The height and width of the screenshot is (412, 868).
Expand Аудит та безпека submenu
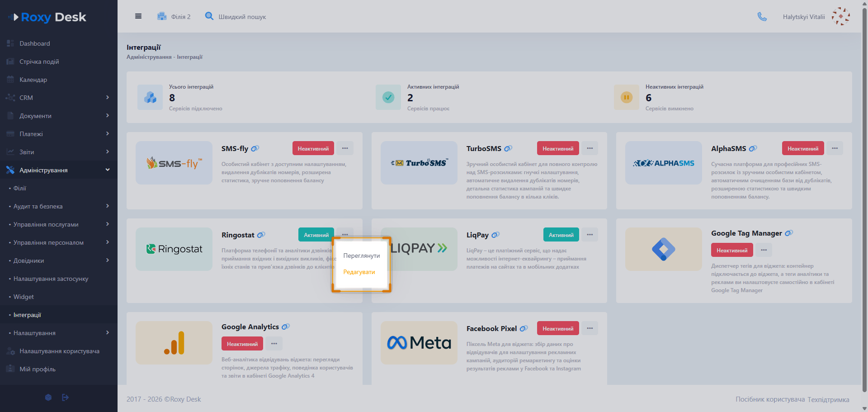click(59, 206)
